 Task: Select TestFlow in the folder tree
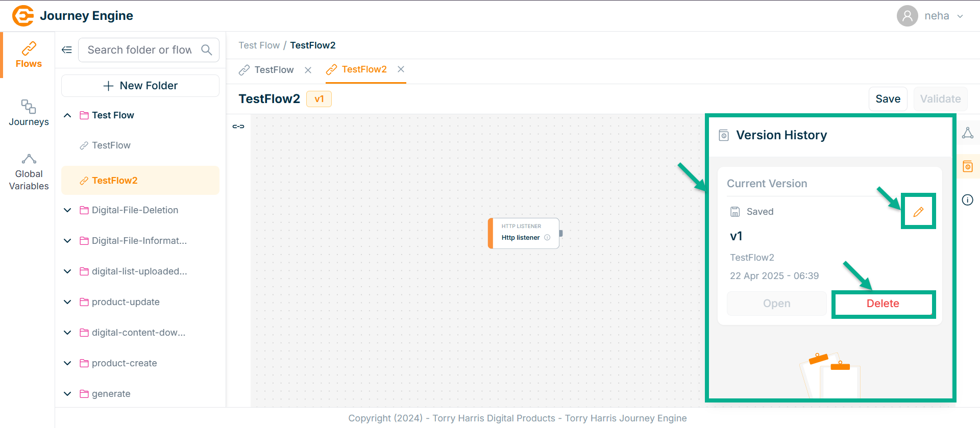[x=111, y=145]
